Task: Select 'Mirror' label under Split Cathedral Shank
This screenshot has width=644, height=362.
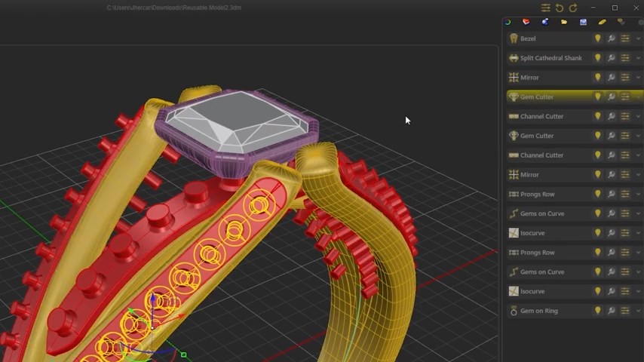Action: [529, 77]
